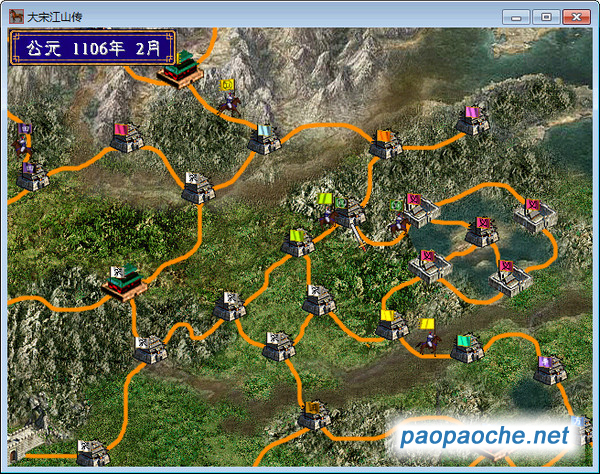Click Song fortress near the Great Wall gate
The width and height of the screenshot is (600, 474).
tap(93, 453)
